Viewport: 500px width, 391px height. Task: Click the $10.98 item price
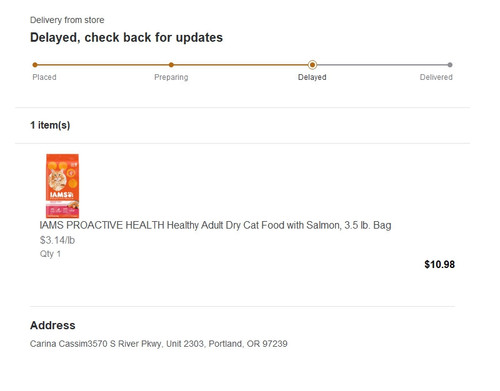439,265
